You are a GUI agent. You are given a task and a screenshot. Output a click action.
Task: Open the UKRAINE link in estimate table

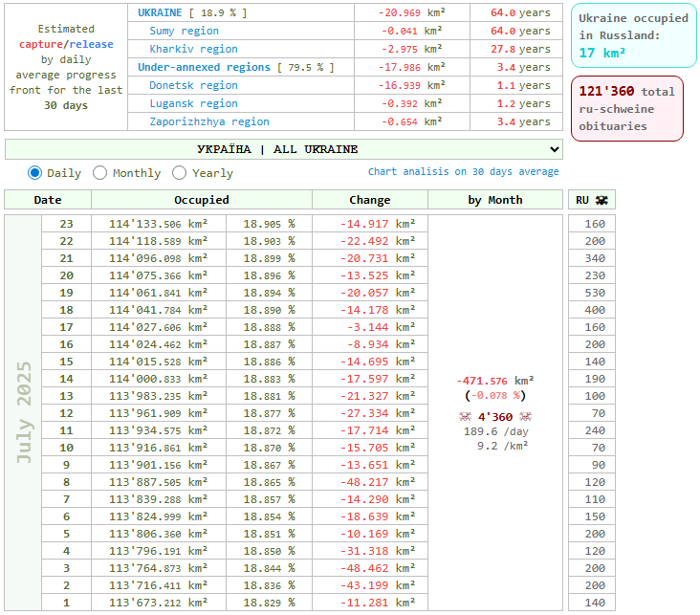[x=160, y=12]
